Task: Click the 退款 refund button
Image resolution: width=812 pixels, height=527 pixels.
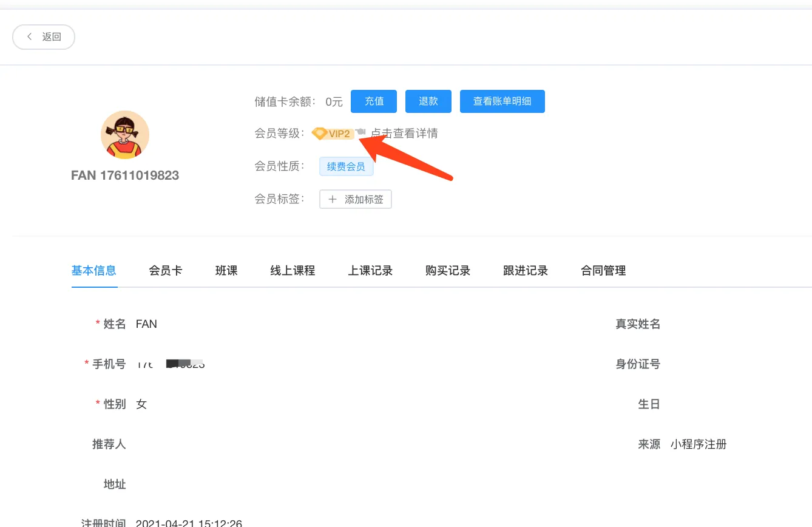Action: point(428,101)
